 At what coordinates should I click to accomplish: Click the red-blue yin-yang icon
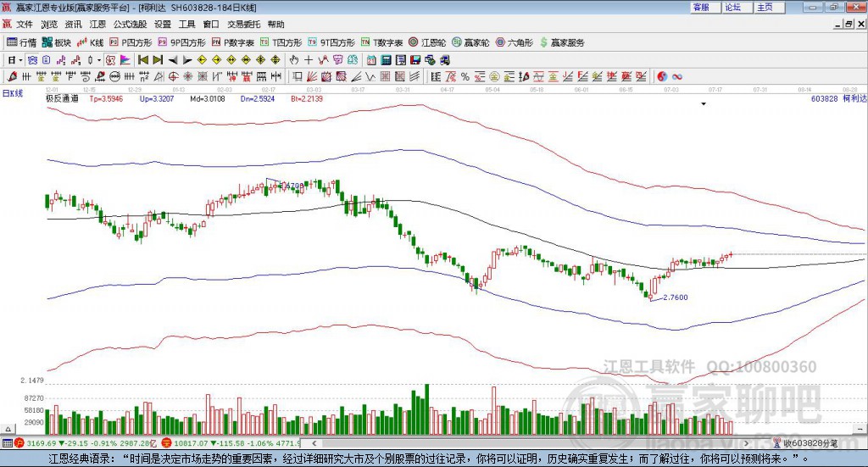tap(662, 76)
